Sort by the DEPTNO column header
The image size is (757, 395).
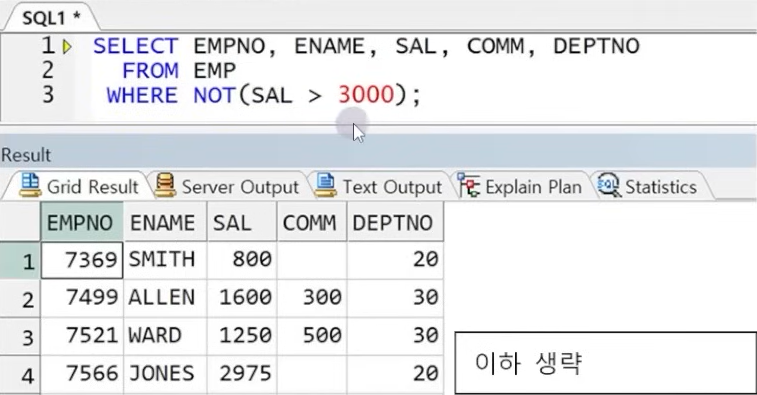tap(395, 222)
